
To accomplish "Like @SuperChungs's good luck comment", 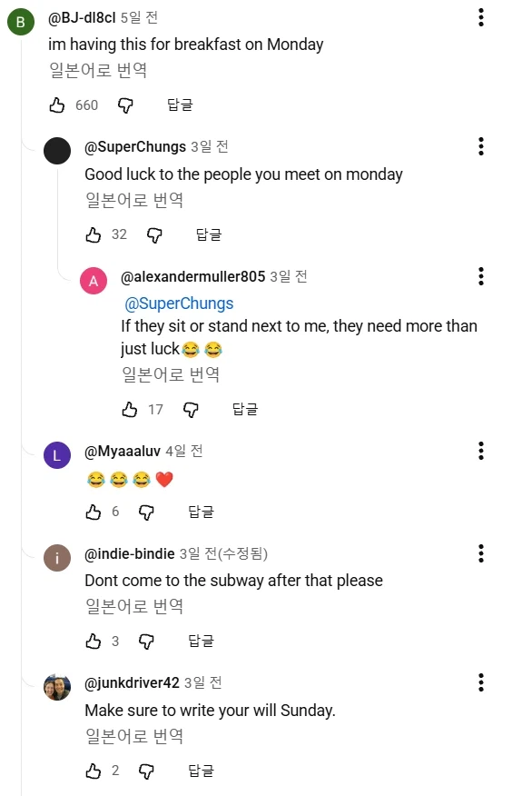I will tap(93, 235).
